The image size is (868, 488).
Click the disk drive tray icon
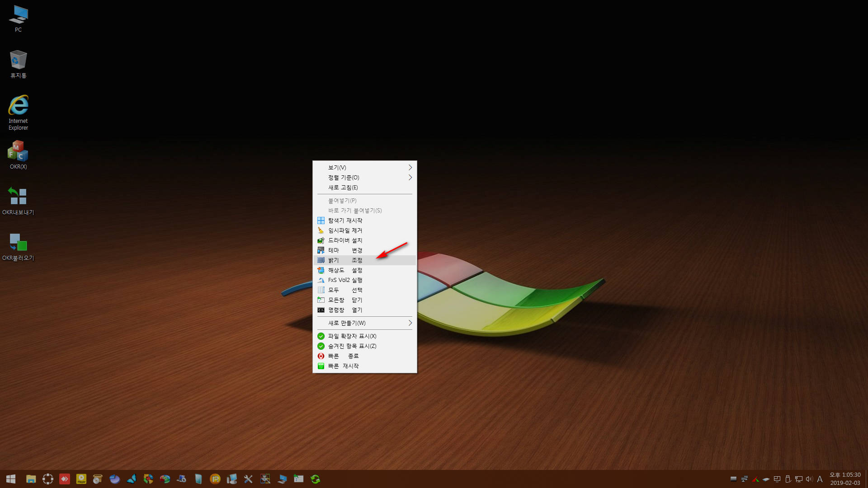coord(766,479)
